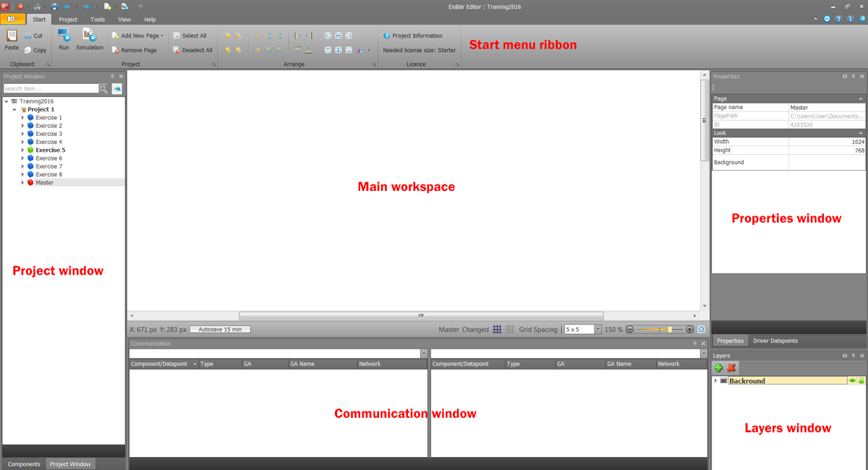Click the fit-to-window icon beside zoom slider

(702, 330)
